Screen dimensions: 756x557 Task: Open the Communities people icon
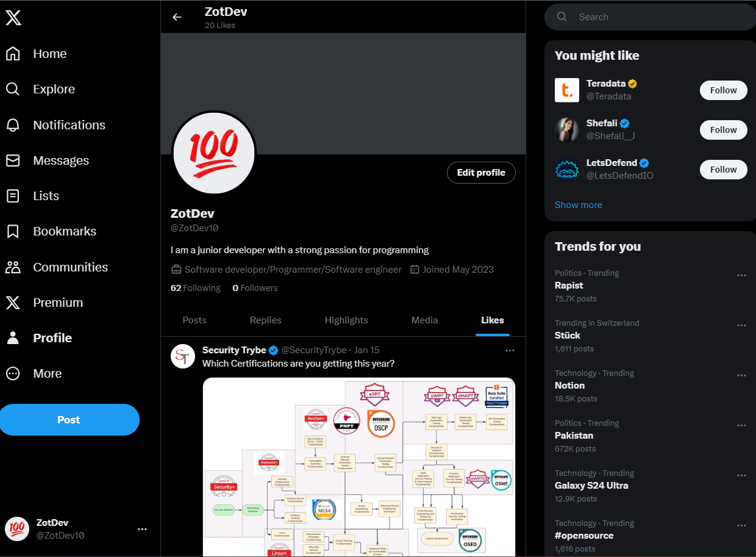13,267
